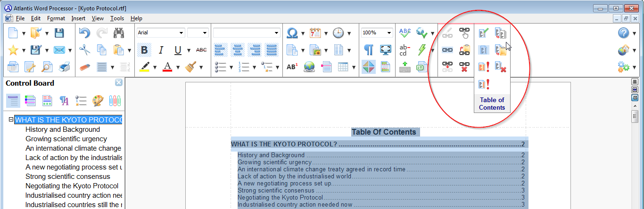Viewport: 644px width, 209px height.
Task: Click the red font color A button
Action: click(167, 67)
